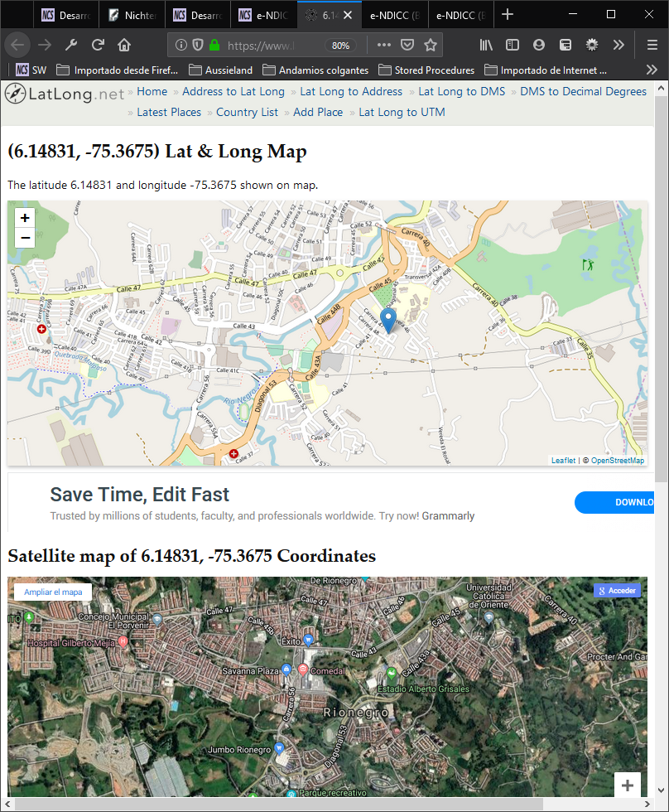Viewport: 669px width, 812px height.
Task: Click the URL address bar
Action: 273,45
